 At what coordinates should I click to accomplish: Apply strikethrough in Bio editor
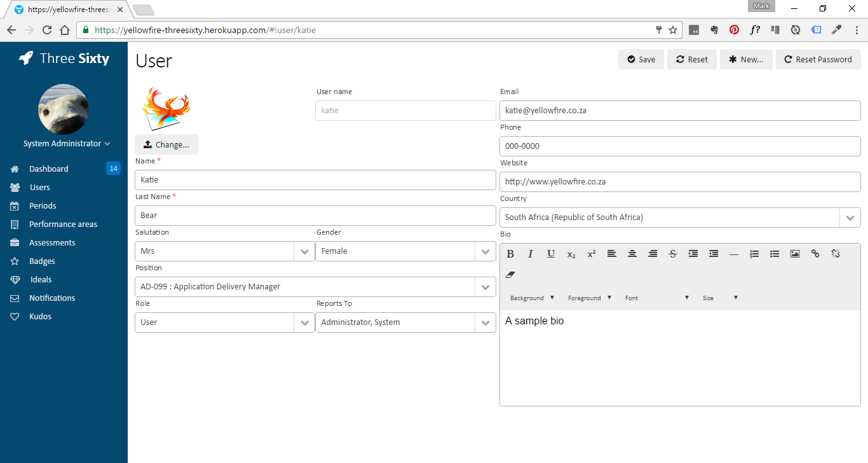click(673, 254)
